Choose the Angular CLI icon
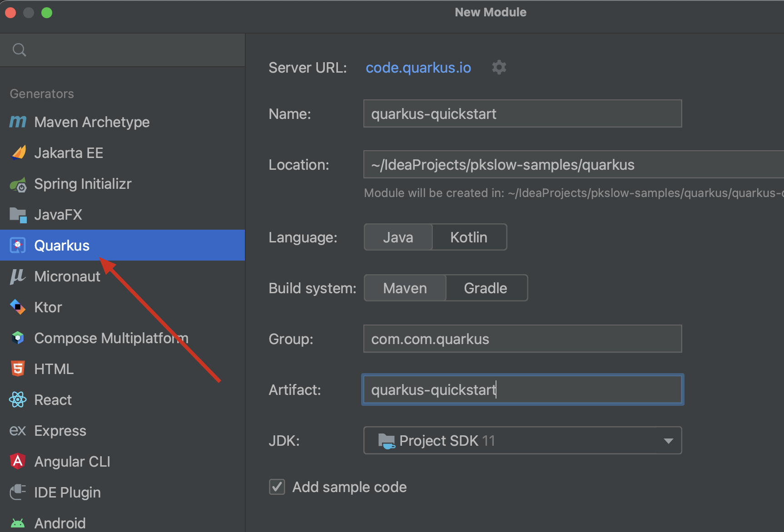784x532 pixels. tap(18, 462)
